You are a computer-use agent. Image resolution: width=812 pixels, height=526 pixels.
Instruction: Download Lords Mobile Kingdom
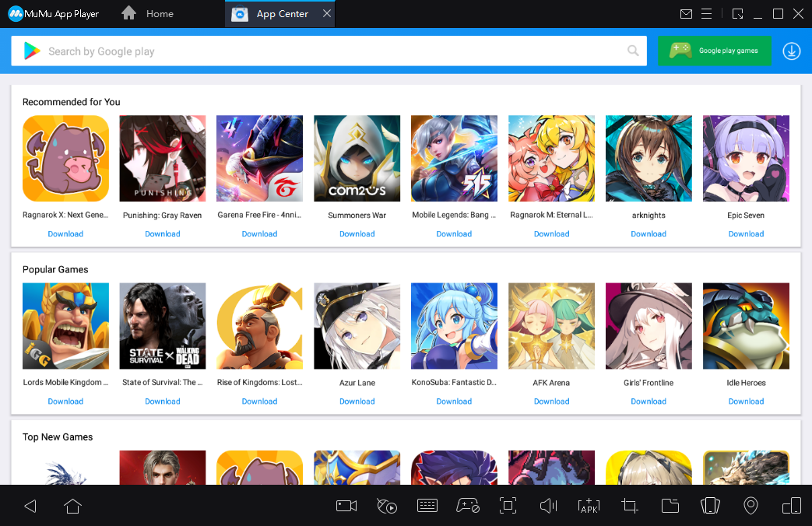pos(65,402)
